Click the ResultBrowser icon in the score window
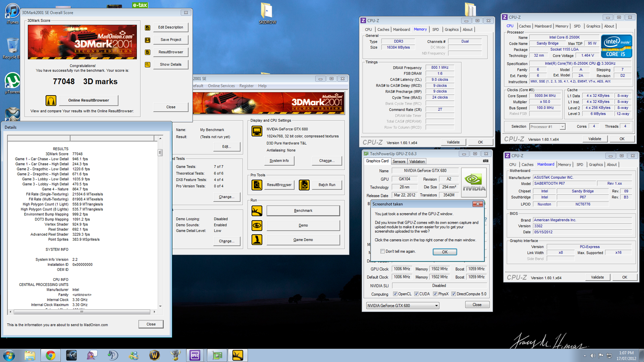The image size is (644, 362). point(148,52)
